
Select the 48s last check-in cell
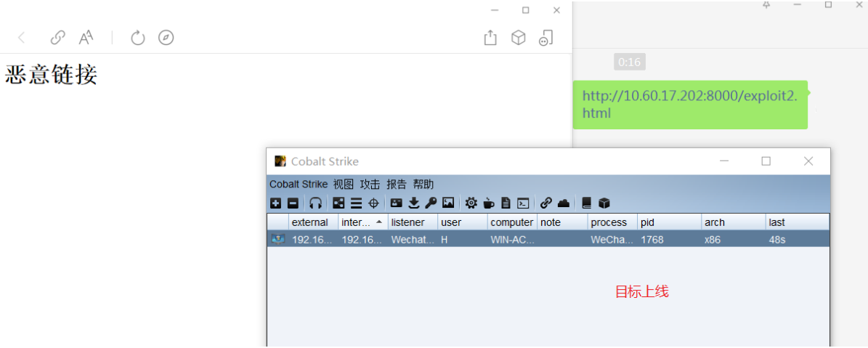797,240
